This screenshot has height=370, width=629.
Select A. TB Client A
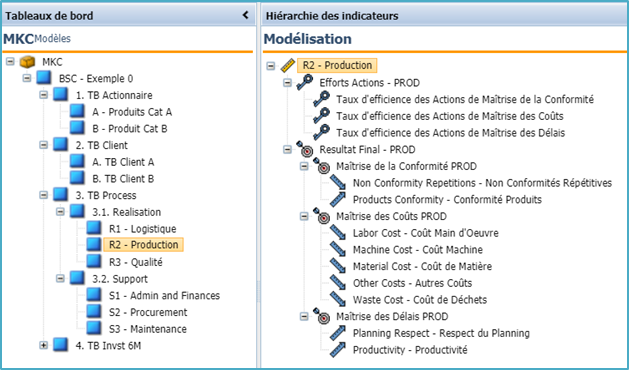click(x=123, y=162)
